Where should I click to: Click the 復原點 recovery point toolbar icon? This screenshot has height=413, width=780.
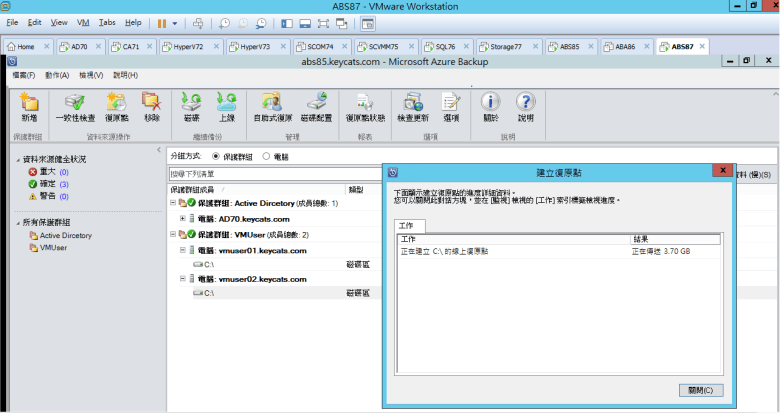pyautogui.click(x=116, y=105)
